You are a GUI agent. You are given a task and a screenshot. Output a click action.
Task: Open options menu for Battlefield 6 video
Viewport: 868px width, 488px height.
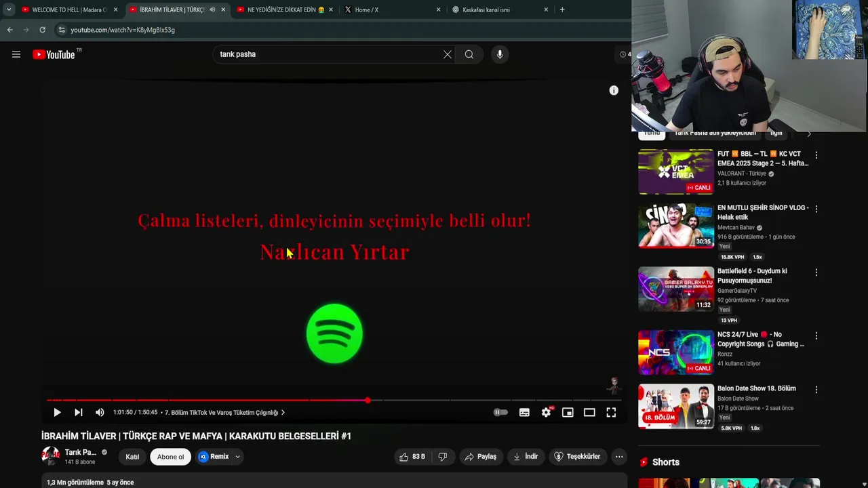(x=816, y=272)
